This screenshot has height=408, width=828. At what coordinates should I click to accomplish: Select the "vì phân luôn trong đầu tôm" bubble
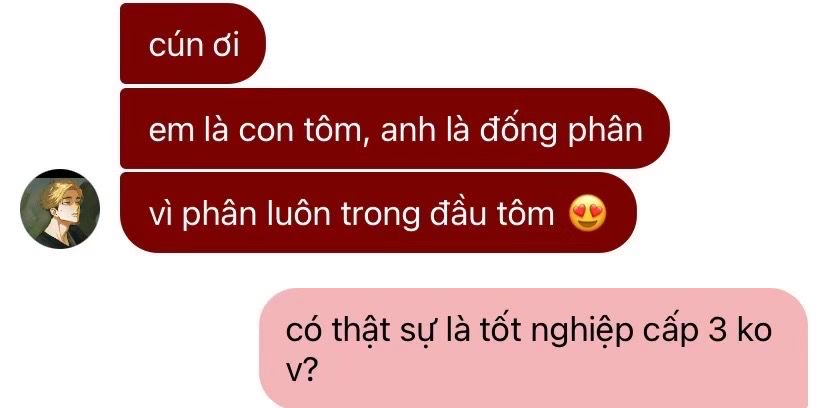(x=378, y=213)
